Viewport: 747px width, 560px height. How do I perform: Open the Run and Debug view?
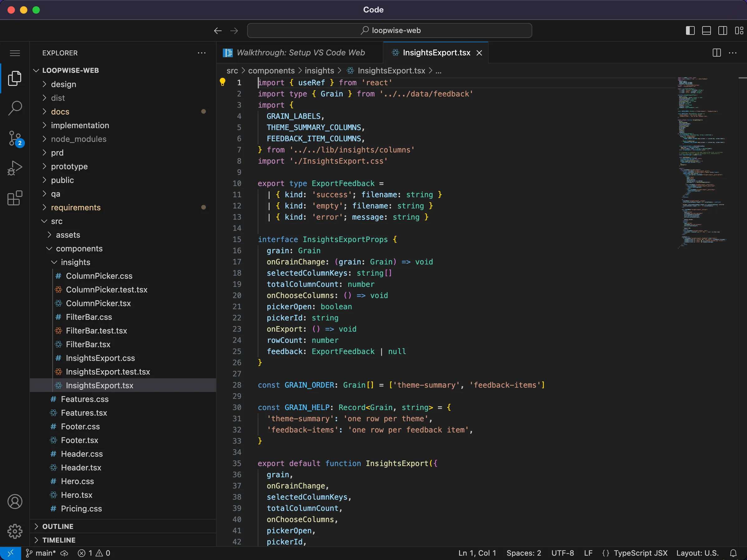pyautogui.click(x=15, y=168)
